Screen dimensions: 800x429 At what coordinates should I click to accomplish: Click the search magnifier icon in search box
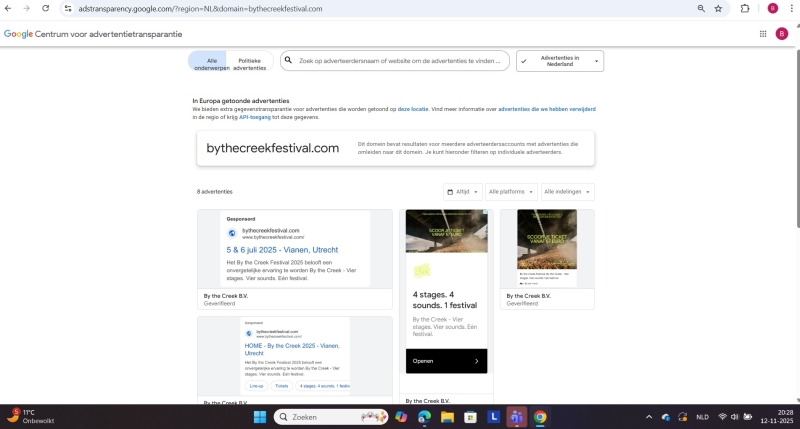click(288, 60)
